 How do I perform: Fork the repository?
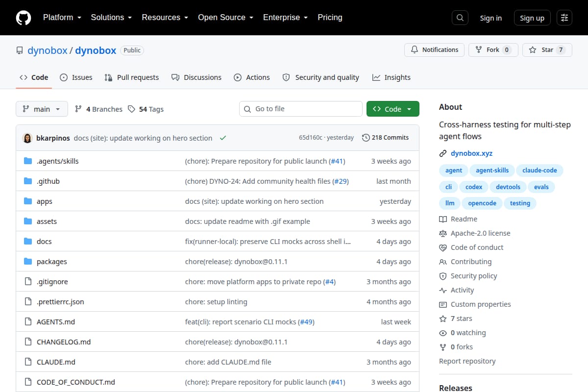click(493, 50)
